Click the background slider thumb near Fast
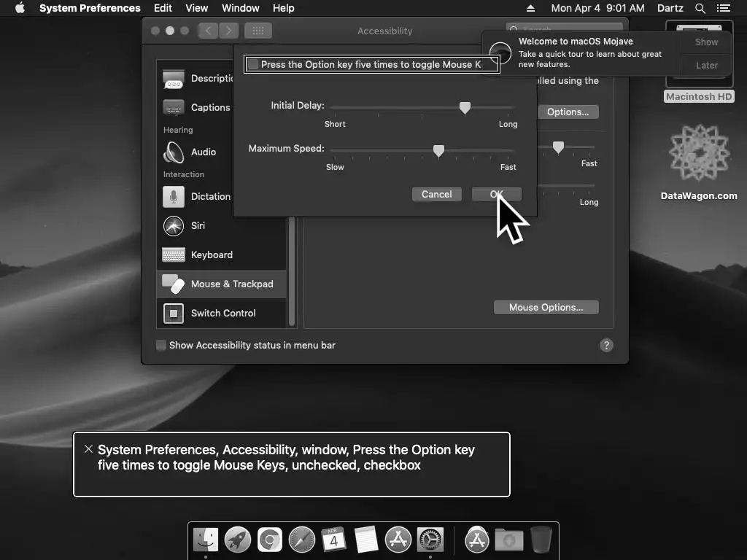Screen dimensions: 747x560 [x=558, y=147]
